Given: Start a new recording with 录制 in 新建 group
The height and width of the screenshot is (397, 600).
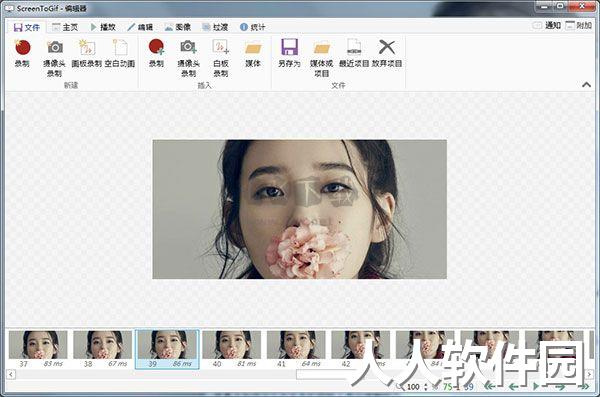Looking at the screenshot, I should [x=22, y=53].
